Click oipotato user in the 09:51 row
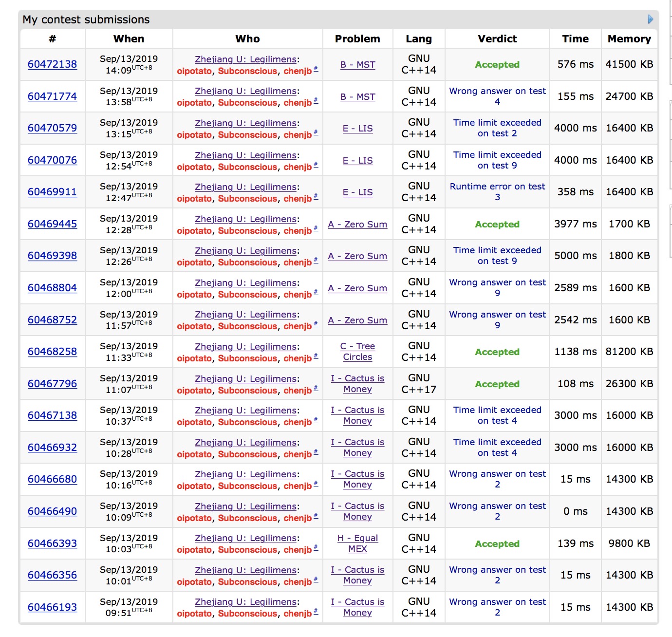The width and height of the screenshot is (672, 637). (x=194, y=614)
